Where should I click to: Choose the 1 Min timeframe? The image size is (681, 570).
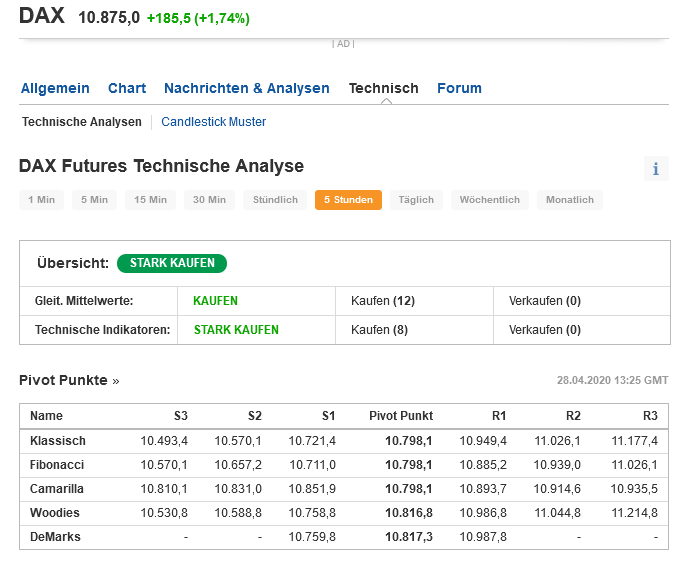coord(42,200)
